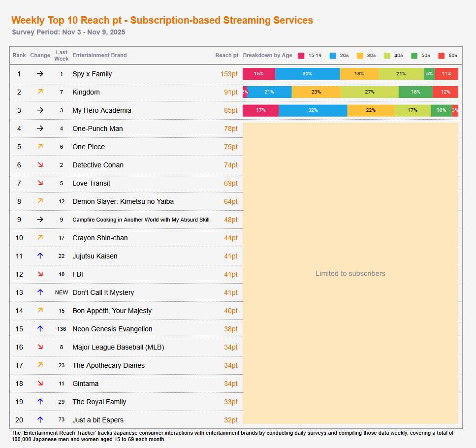Screen dimensions: 476x448
Task: Click the blue up arrow for The Royal Family
Action: point(40,402)
